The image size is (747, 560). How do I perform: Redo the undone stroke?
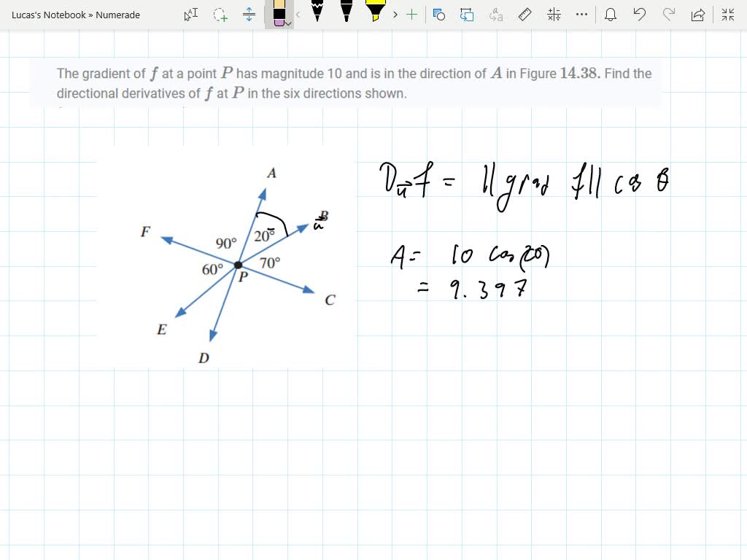pyautogui.click(x=669, y=15)
